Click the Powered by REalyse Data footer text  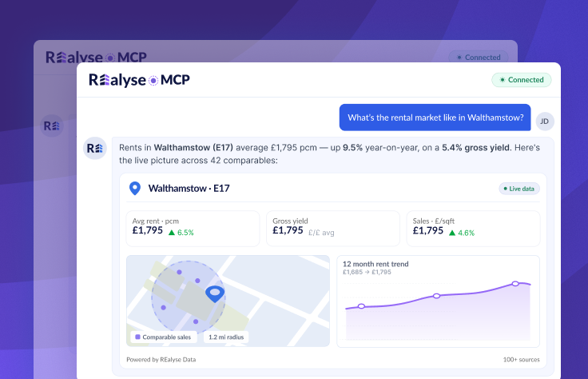[x=161, y=360]
